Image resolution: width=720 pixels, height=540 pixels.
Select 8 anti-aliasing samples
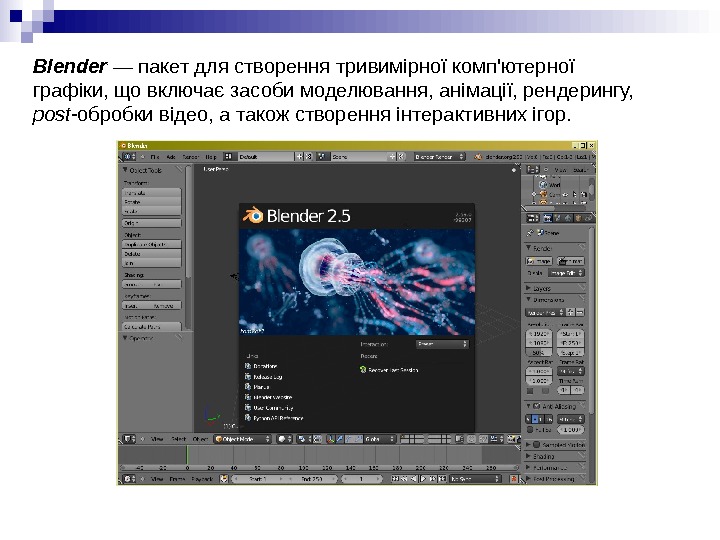click(x=535, y=419)
